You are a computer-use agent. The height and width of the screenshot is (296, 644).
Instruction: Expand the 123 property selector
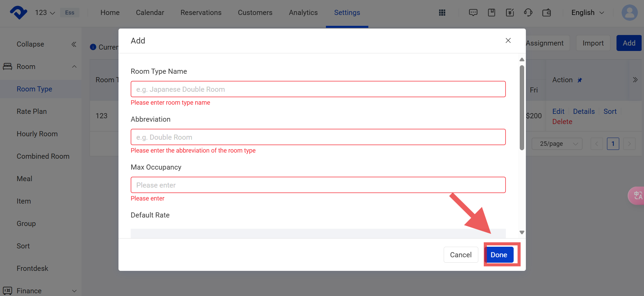pos(45,13)
